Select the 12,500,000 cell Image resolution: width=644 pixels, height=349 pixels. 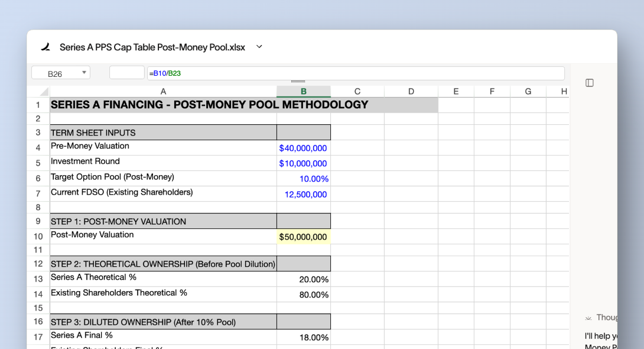coord(304,193)
